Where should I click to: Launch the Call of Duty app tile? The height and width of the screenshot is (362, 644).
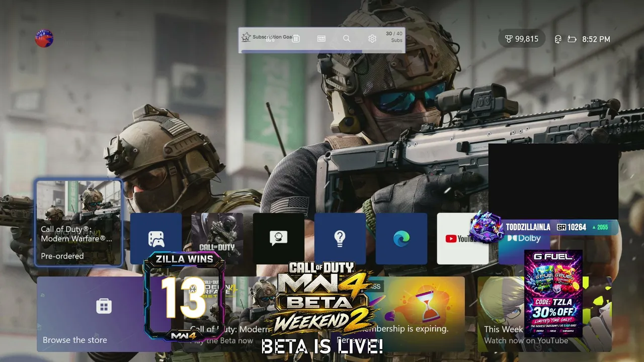tap(217, 239)
